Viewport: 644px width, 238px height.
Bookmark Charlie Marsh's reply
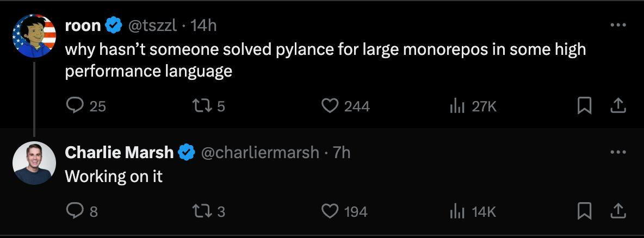[584, 210]
